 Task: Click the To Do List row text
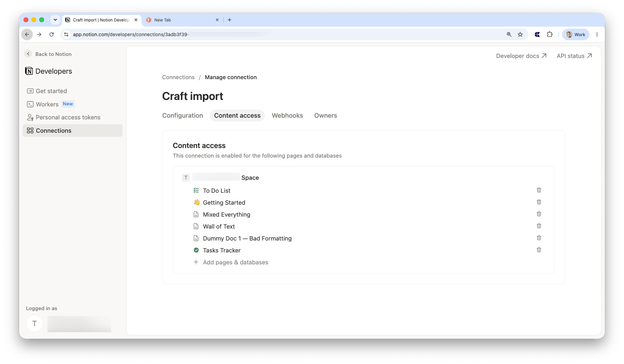click(x=217, y=190)
